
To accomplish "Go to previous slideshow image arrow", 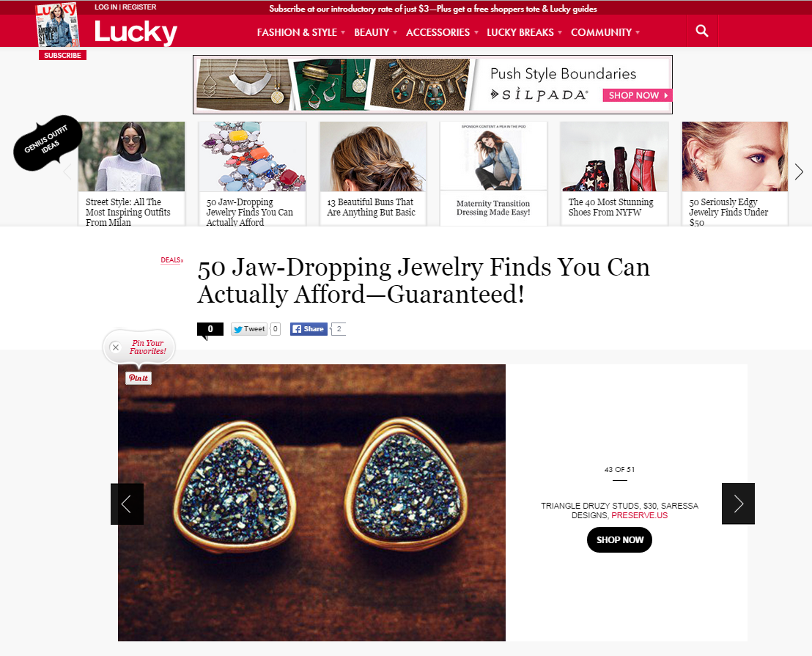I will (127, 504).
